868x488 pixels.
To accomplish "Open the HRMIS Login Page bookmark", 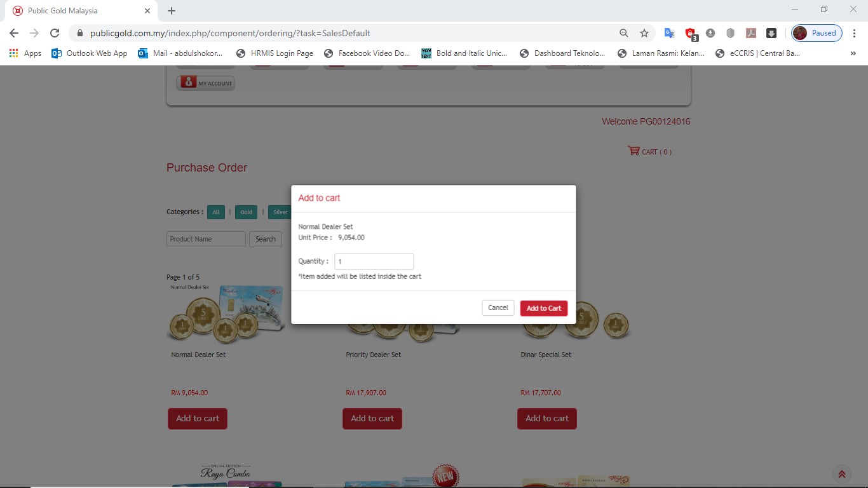I will pos(275,53).
